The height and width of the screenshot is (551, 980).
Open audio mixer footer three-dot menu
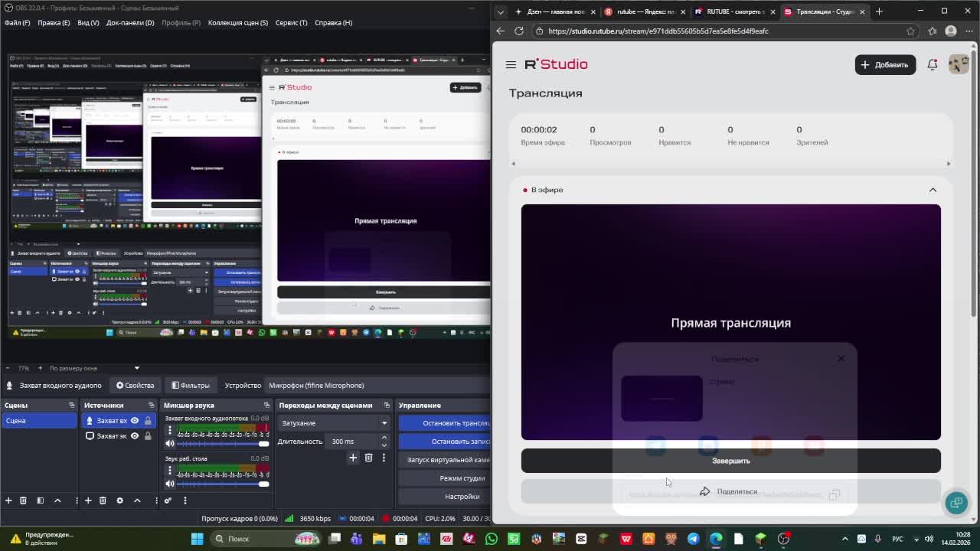tap(185, 500)
